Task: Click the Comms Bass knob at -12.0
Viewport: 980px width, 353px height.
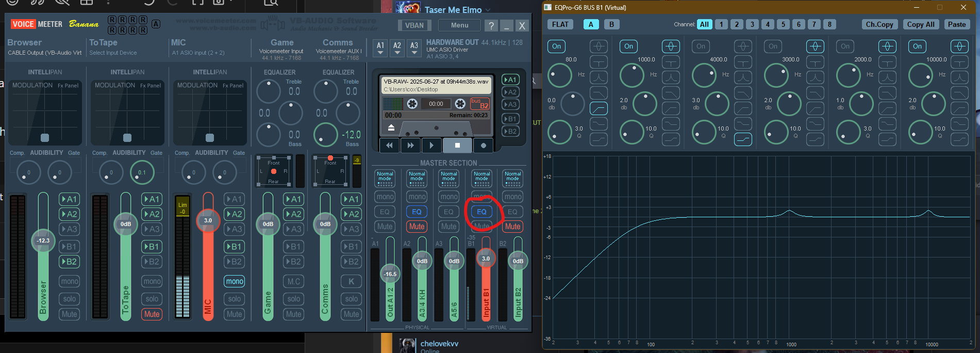Action: (x=326, y=135)
